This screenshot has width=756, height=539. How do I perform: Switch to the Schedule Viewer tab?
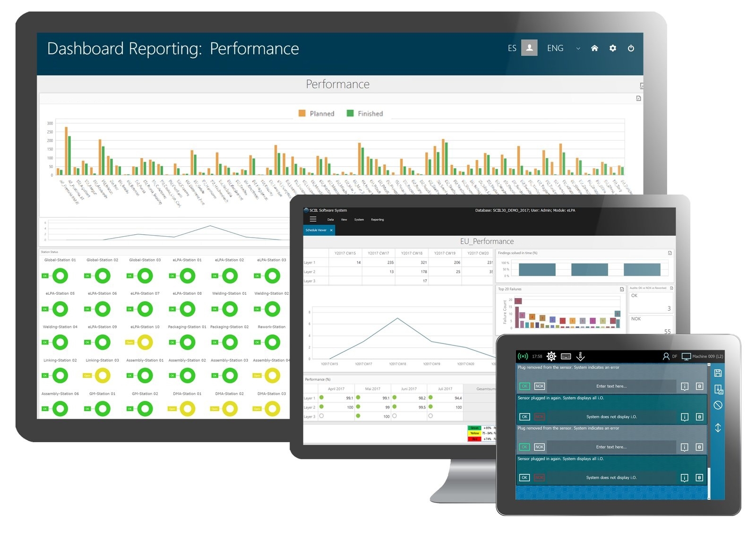click(x=318, y=231)
